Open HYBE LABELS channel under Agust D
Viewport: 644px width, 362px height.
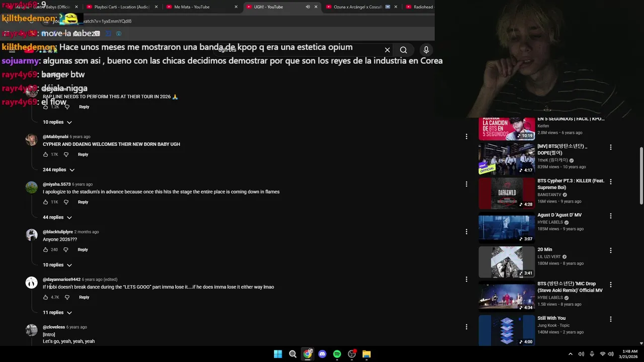click(550, 222)
